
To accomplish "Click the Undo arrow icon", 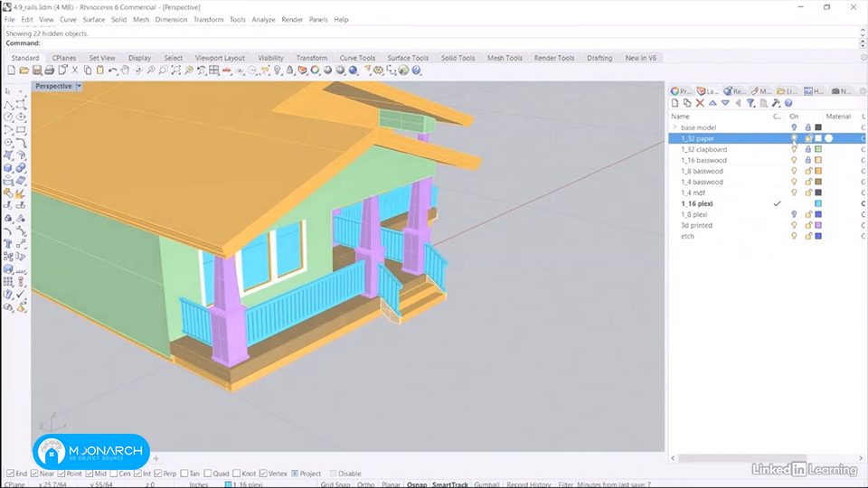I will [x=112, y=70].
